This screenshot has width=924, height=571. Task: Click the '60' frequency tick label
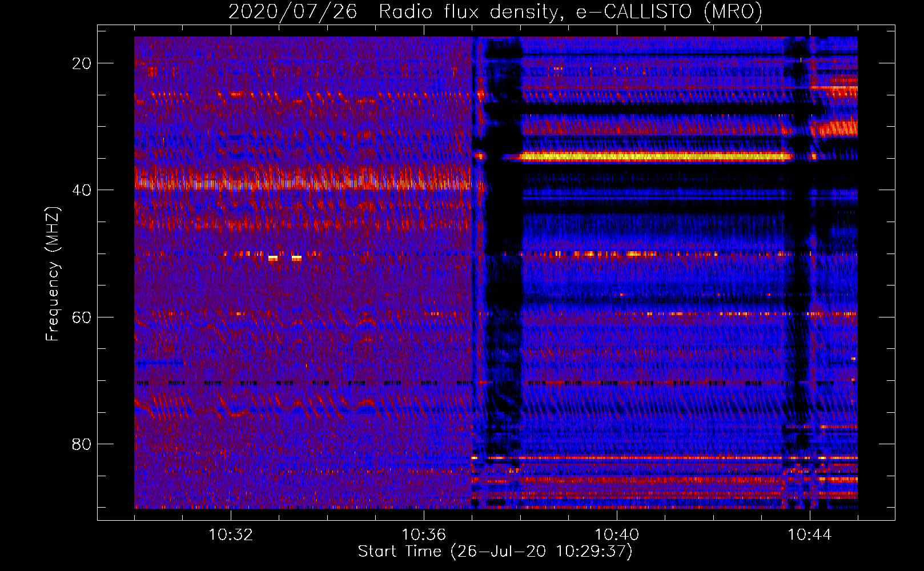coord(82,317)
